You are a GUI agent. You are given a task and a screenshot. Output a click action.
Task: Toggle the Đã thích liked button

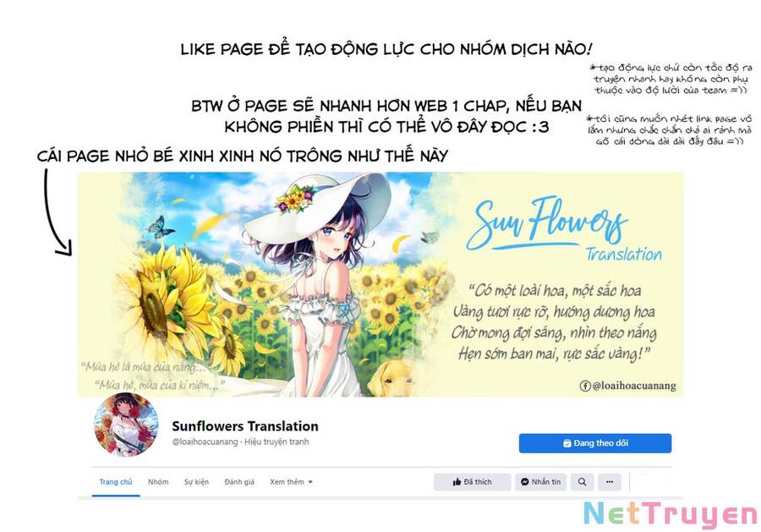click(x=472, y=482)
